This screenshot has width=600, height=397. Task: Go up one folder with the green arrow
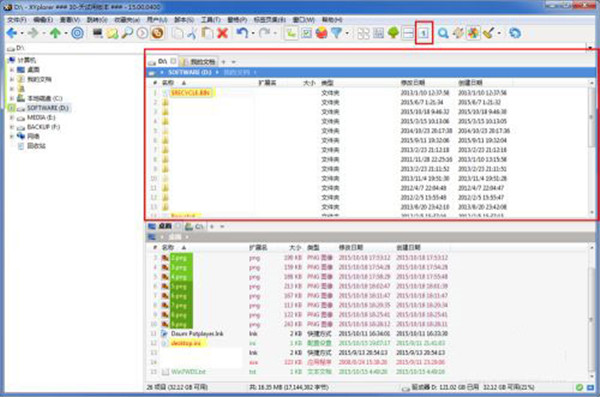coord(55,33)
